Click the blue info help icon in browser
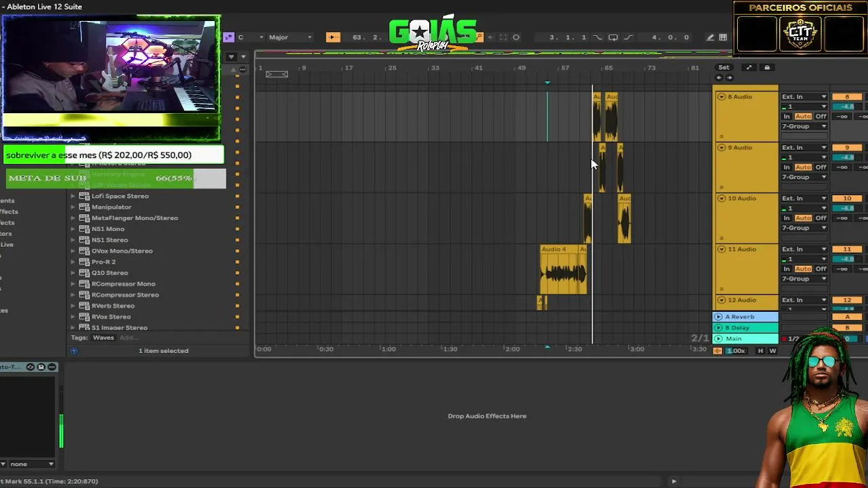Image resolution: width=868 pixels, height=488 pixels. [74, 351]
